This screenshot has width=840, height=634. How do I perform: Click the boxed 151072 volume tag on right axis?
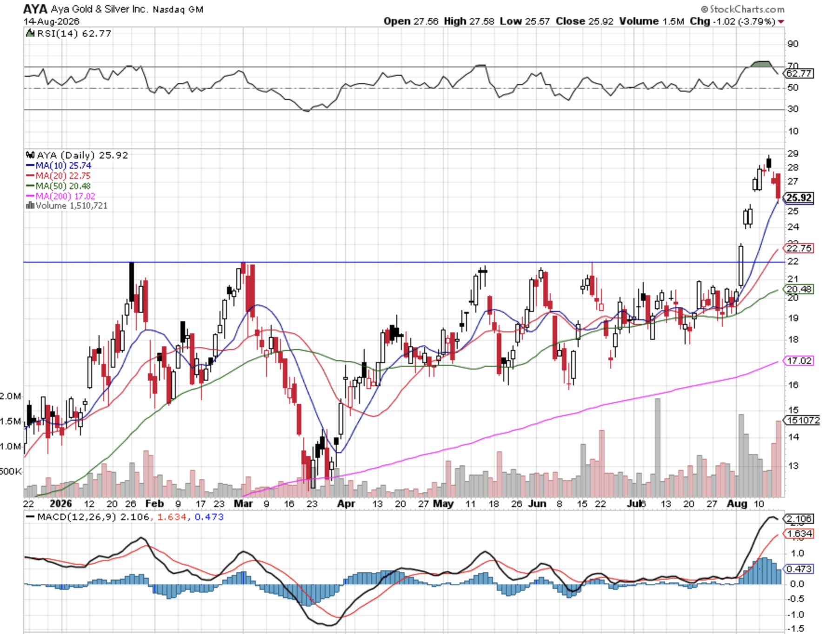coord(802,420)
